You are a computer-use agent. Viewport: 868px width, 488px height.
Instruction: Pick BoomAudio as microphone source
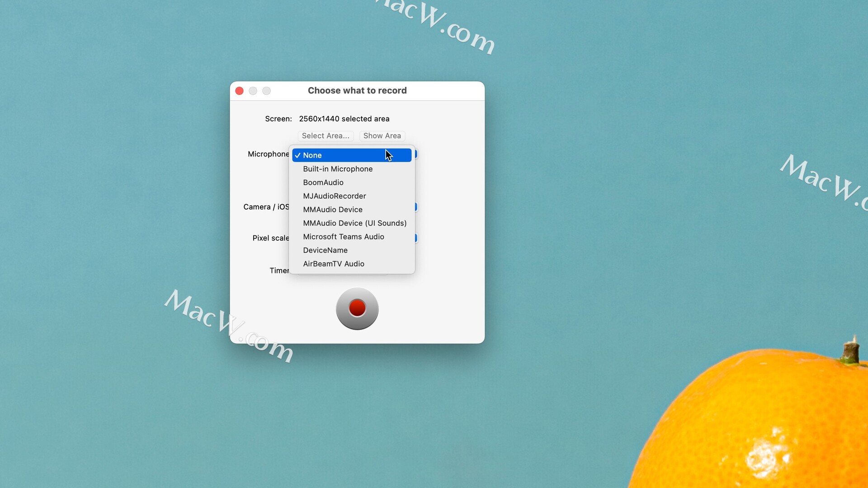click(352, 183)
